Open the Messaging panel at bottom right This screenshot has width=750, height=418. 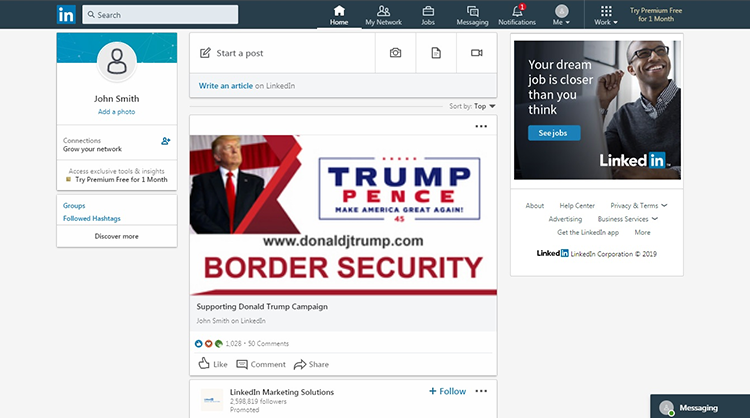pos(698,407)
